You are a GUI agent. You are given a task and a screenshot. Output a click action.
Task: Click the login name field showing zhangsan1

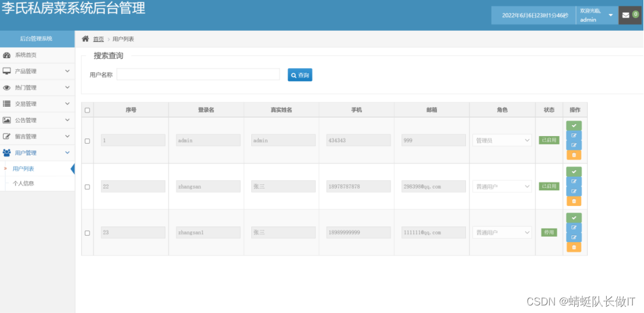208,233
